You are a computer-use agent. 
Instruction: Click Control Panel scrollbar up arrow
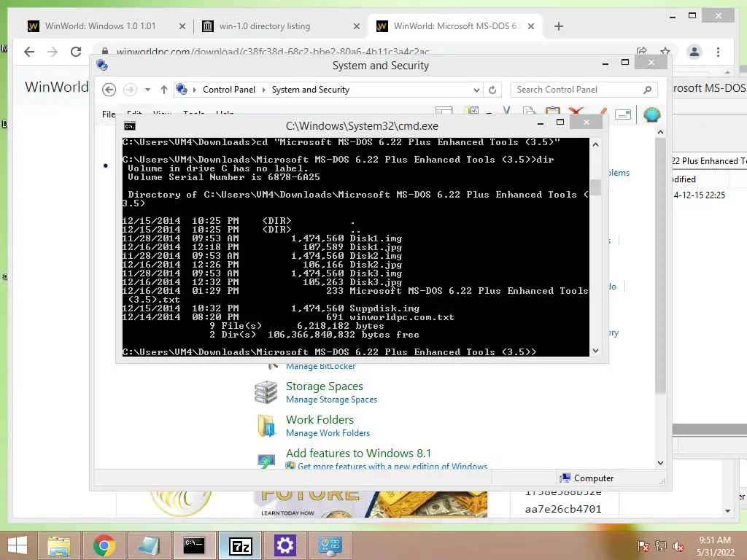(660, 132)
